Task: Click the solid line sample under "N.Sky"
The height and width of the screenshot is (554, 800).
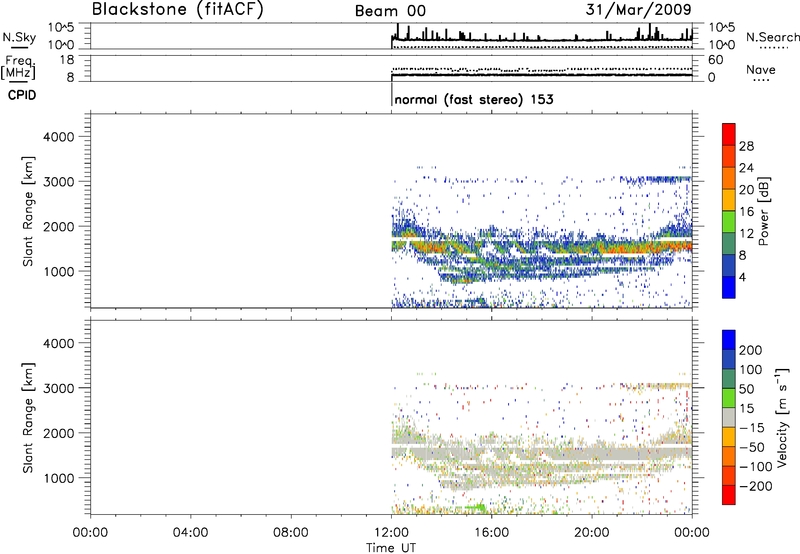Action: click(x=19, y=48)
